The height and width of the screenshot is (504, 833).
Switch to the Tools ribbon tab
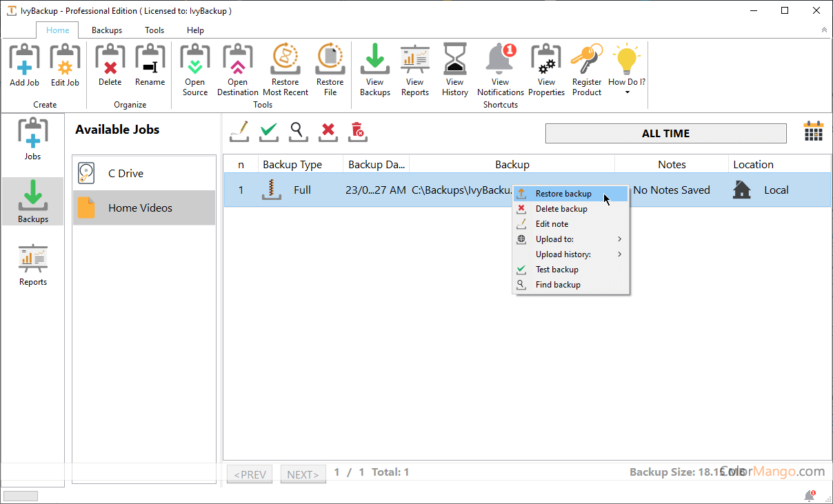click(154, 30)
